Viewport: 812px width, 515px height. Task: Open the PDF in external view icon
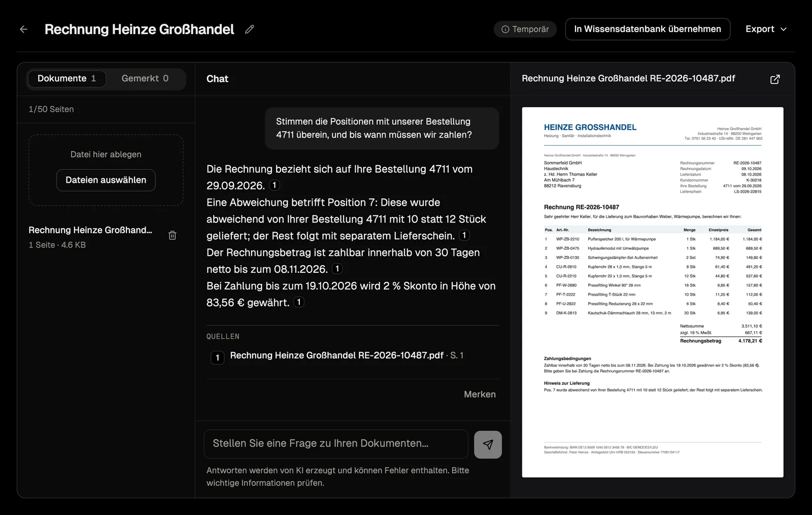tap(775, 79)
